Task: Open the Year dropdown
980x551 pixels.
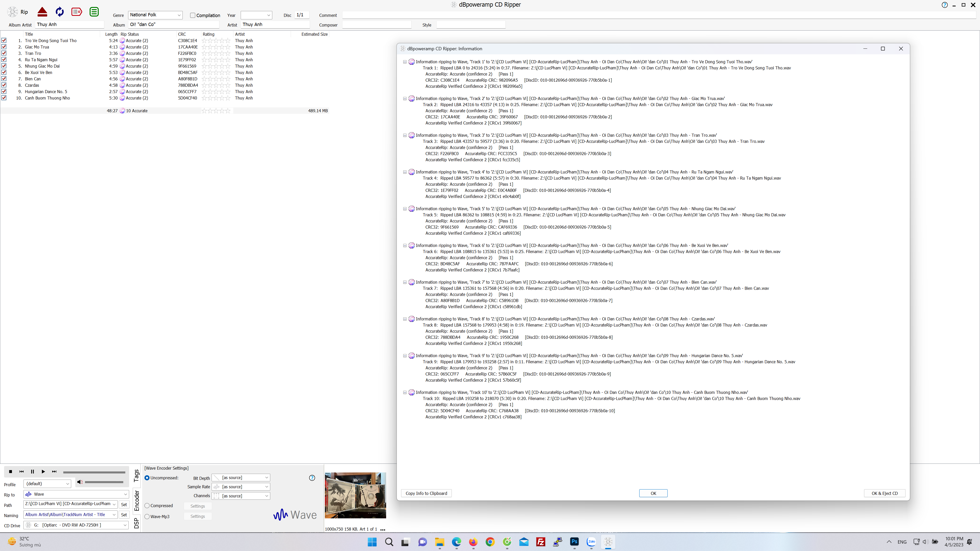Action: point(256,15)
